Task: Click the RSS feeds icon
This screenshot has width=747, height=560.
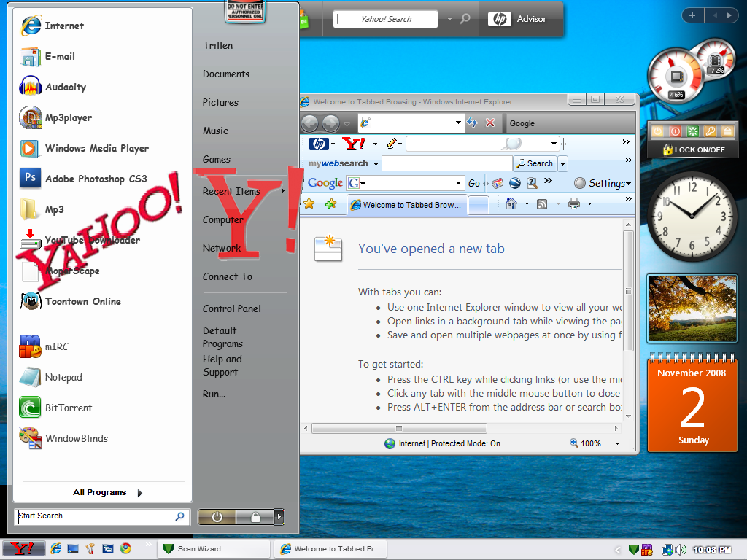Action: tap(542, 204)
